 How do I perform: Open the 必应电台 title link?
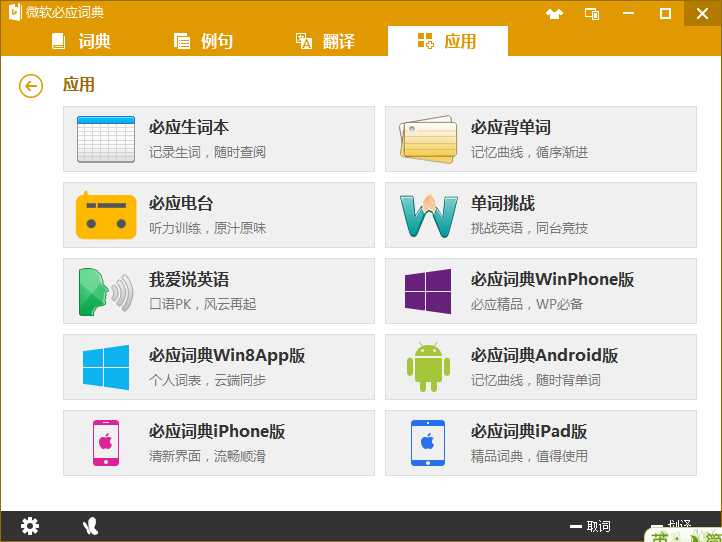181,203
